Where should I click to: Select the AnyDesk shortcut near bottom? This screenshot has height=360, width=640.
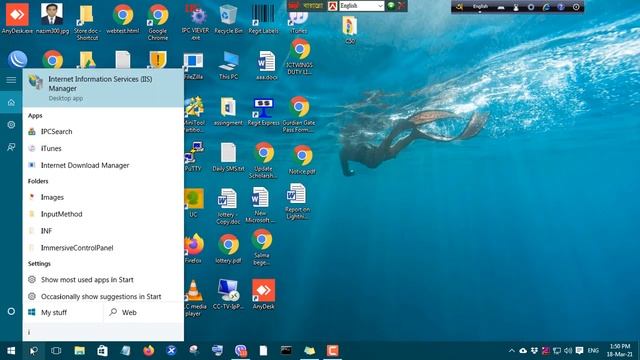click(263, 295)
